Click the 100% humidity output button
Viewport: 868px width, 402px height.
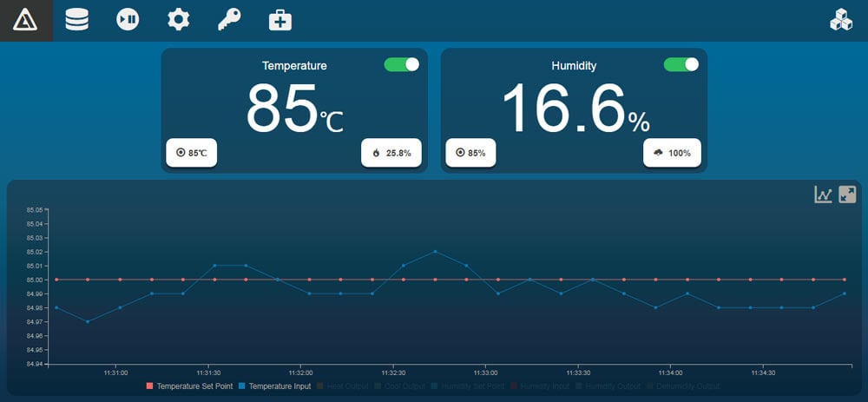[673, 153]
